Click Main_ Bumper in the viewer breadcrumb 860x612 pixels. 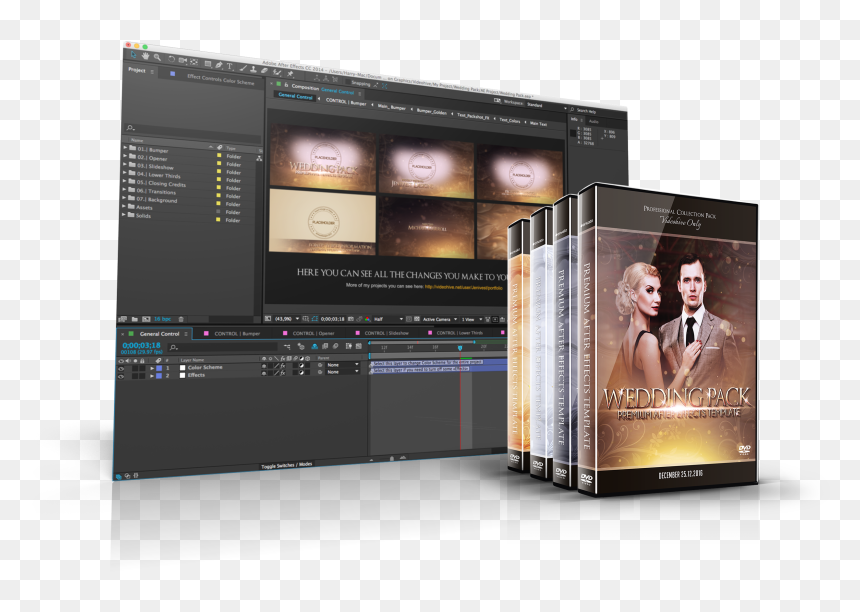[392, 107]
